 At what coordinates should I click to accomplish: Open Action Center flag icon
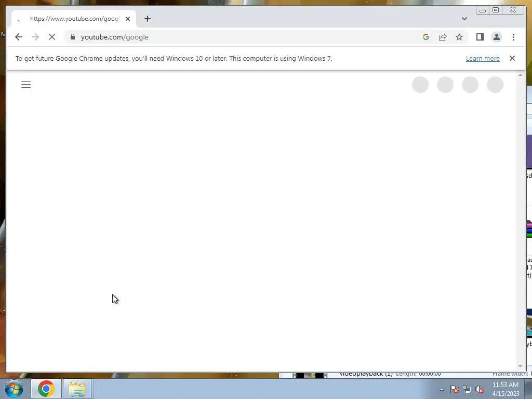[455, 389]
